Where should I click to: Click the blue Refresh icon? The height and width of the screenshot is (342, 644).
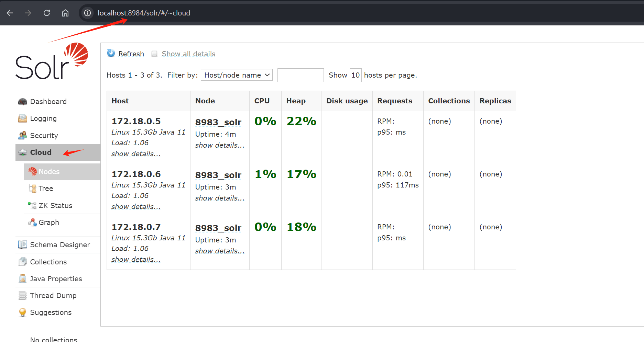click(111, 53)
